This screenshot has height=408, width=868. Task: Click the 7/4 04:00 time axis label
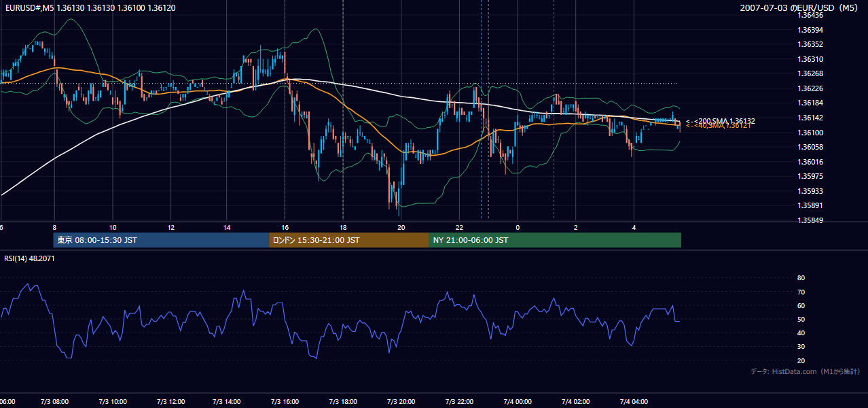click(634, 402)
